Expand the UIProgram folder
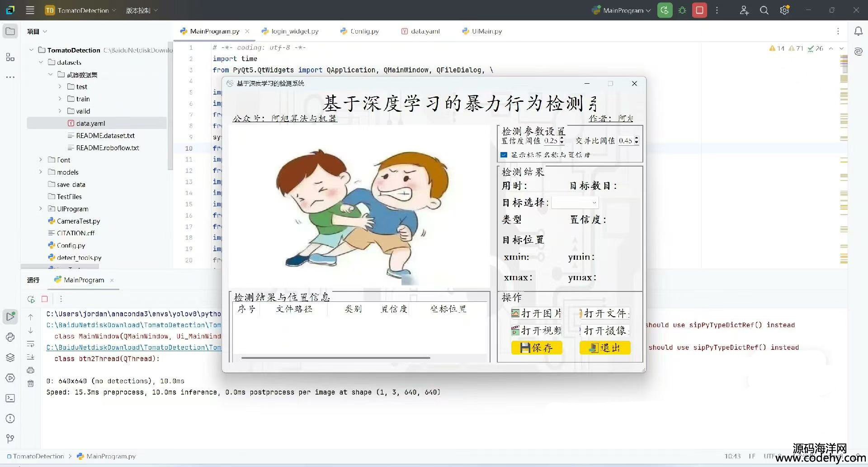Image resolution: width=868 pixels, height=467 pixels. [41, 209]
